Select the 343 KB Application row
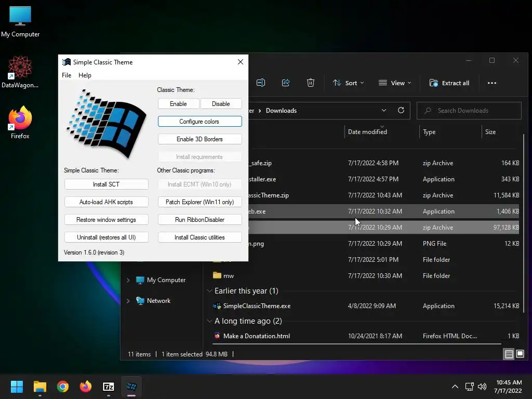The width and height of the screenshot is (532, 399). 383,179
